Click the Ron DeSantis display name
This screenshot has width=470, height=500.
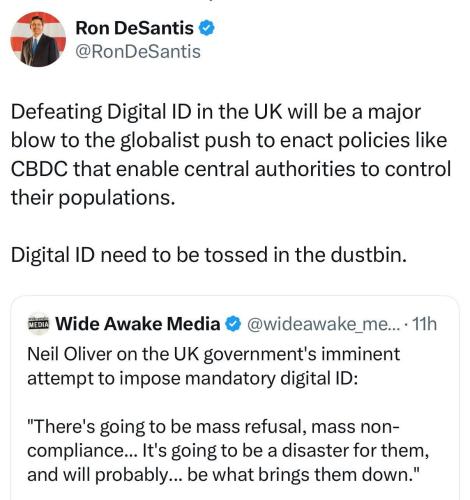coord(134,28)
